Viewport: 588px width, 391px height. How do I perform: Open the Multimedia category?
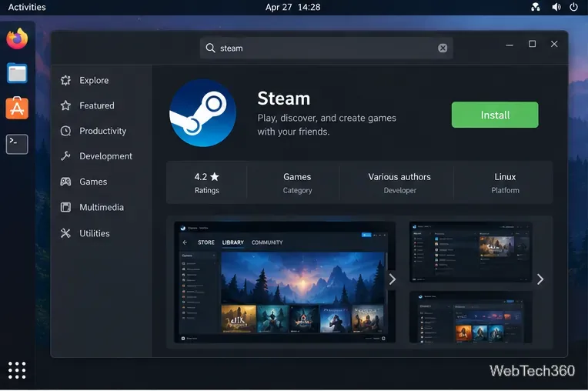[x=102, y=207]
